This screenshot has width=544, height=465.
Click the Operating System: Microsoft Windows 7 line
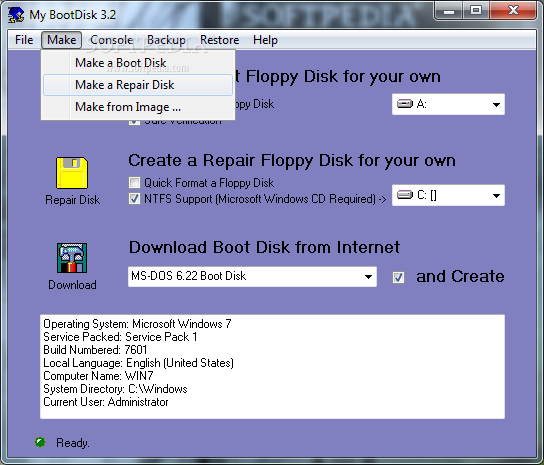(x=137, y=324)
